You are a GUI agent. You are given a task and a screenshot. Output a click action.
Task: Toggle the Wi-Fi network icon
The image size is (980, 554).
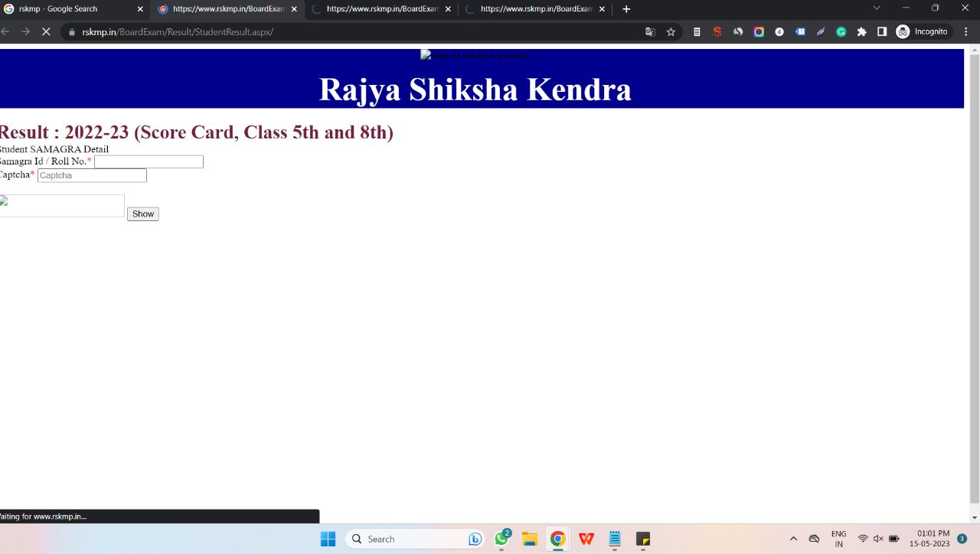(x=862, y=539)
